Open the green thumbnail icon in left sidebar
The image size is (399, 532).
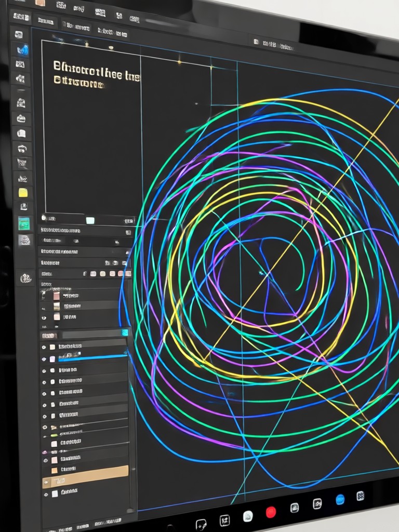(x=24, y=224)
